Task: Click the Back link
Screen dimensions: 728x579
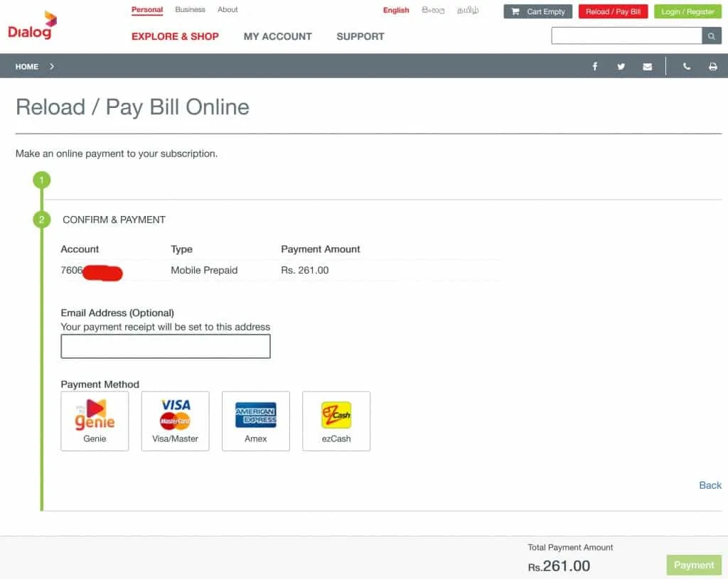Action: click(710, 485)
